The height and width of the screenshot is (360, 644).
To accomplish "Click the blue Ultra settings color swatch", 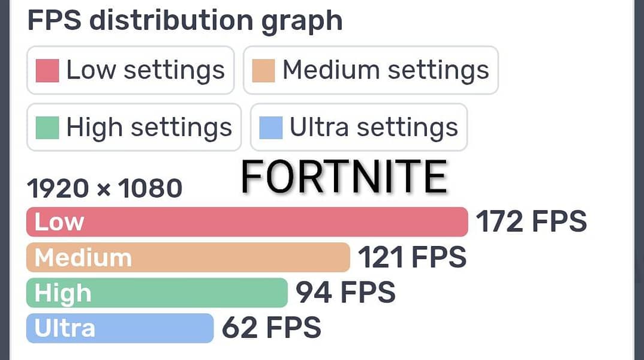I will click(x=271, y=127).
